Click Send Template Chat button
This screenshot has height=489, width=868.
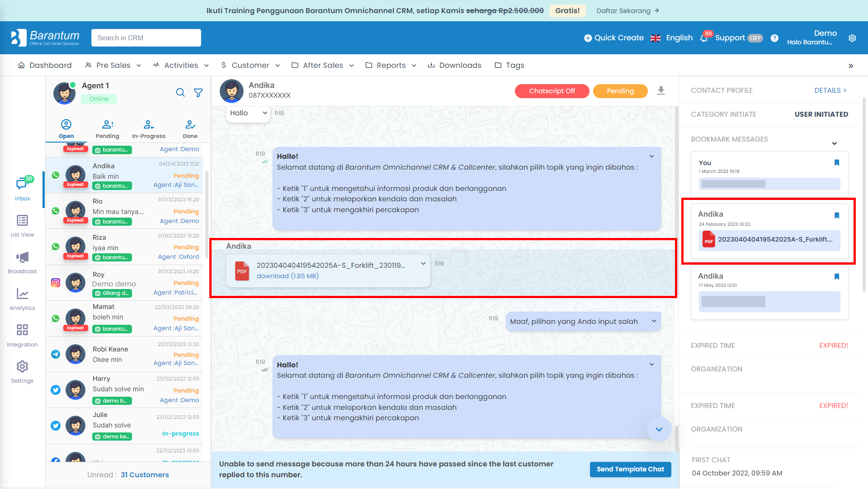click(630, 470)
